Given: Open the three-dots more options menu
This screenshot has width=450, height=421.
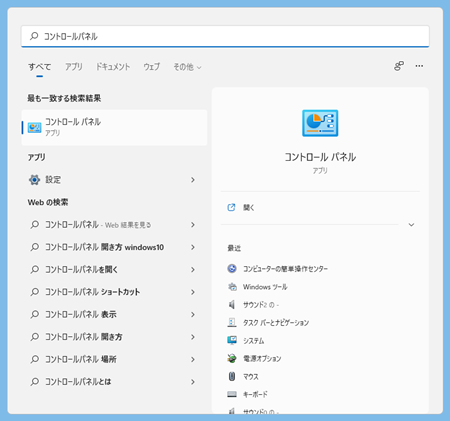Looking at the screenshot, I should click(x=419, y=66).
